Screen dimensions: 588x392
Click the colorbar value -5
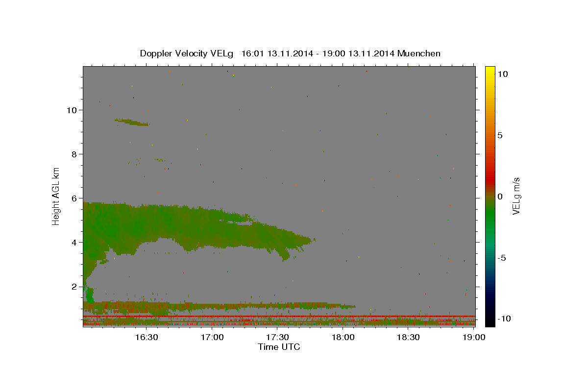pos(502,258)
